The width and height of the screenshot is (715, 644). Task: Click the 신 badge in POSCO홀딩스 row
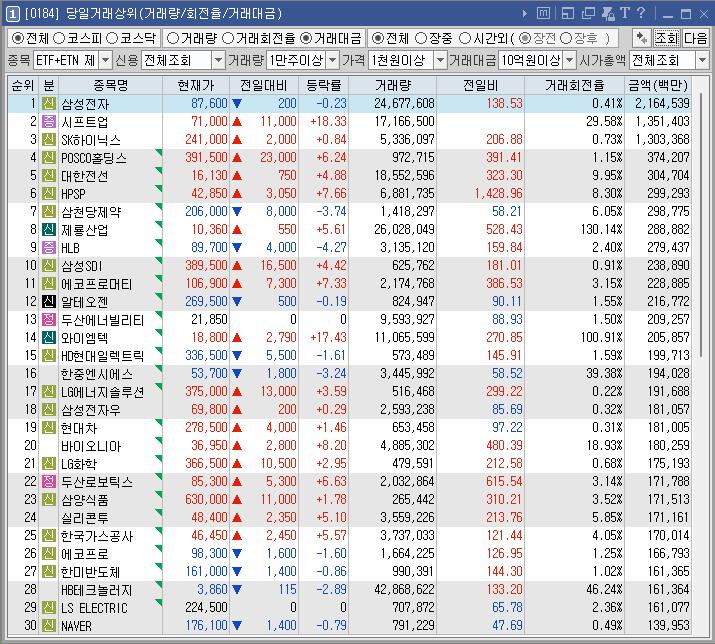pyautogui.click(x=49, y=157)
